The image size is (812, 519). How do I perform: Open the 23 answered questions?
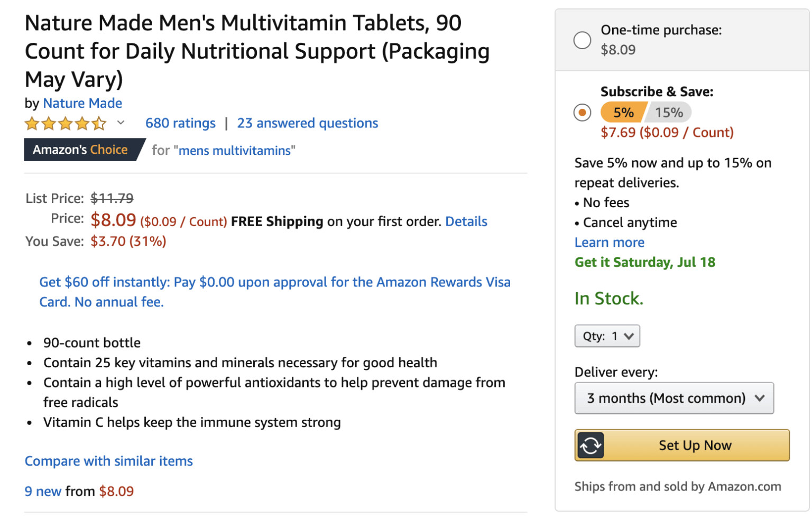coord(308,123)
